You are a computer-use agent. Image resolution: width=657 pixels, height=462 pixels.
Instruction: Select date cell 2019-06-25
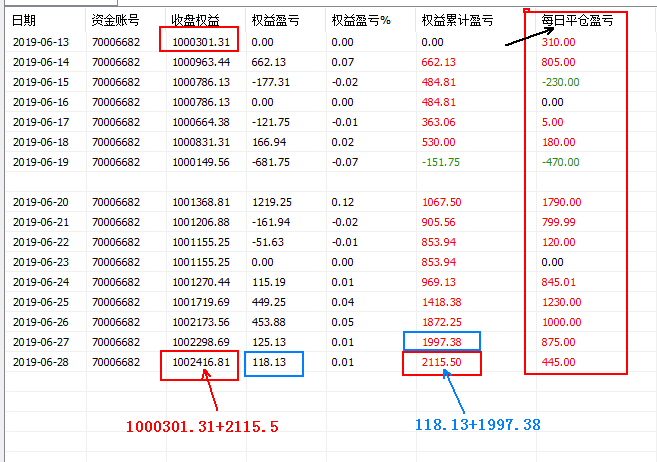click(x=41, y=302)
